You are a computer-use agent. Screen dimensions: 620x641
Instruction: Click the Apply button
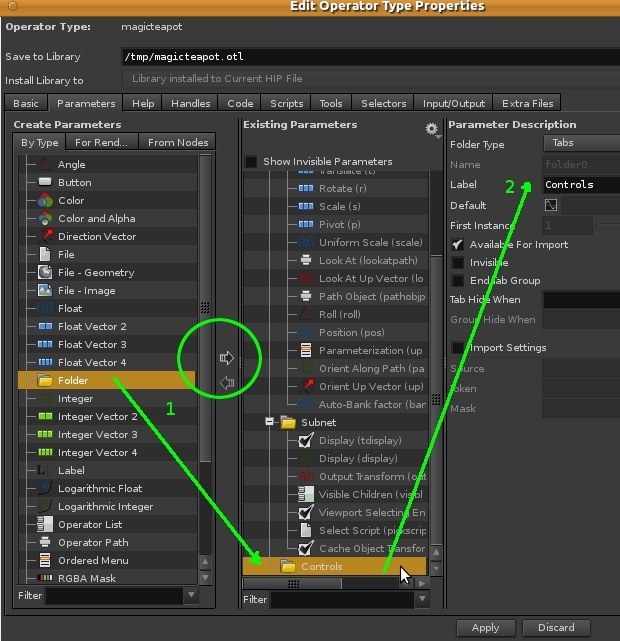(485, 628)
